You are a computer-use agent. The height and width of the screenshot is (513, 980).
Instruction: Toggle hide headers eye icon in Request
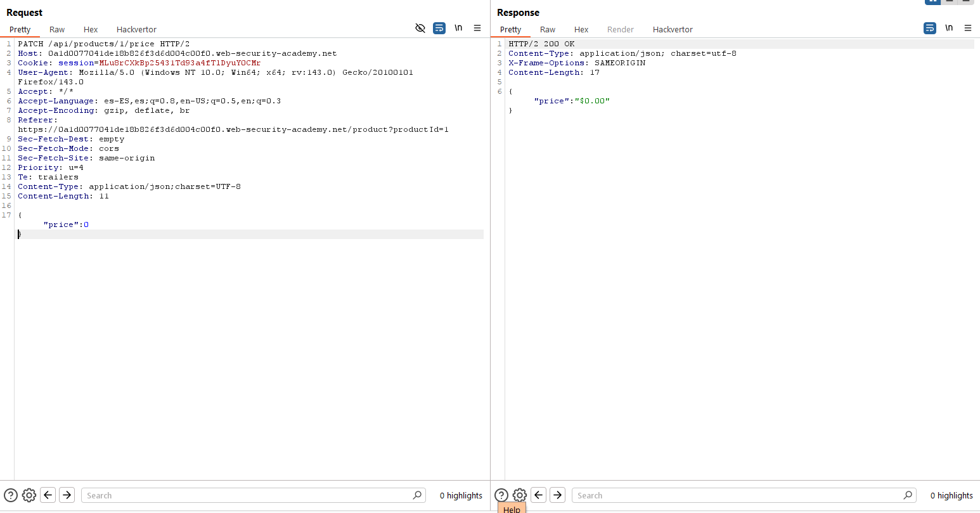click(x=420, y=28)
